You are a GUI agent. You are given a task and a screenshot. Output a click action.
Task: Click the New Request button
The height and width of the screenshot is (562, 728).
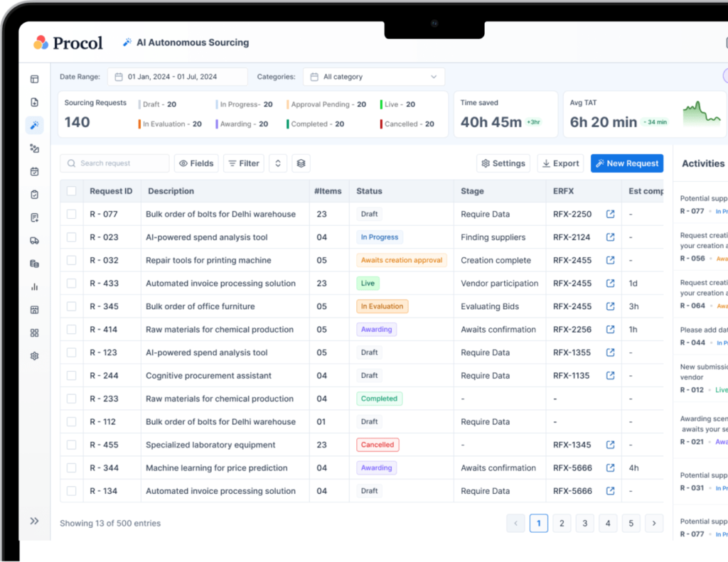point(626,163)
